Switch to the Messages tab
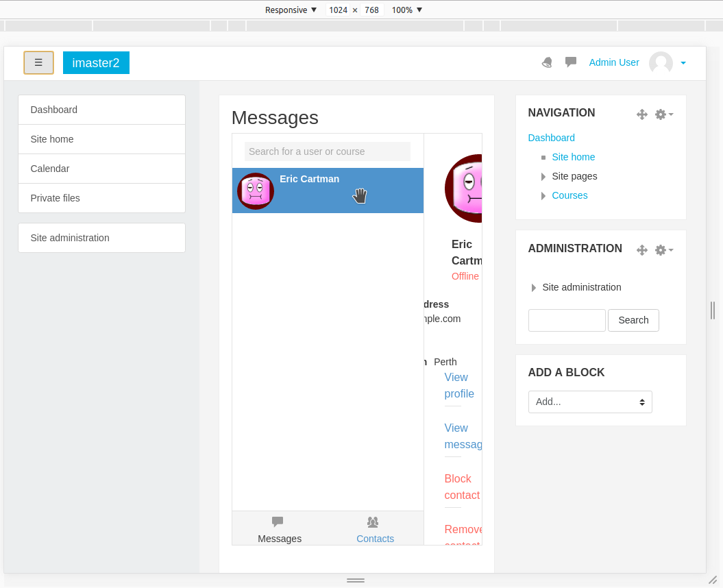Viewport: 723px width, 588px height. pos(280,530)
